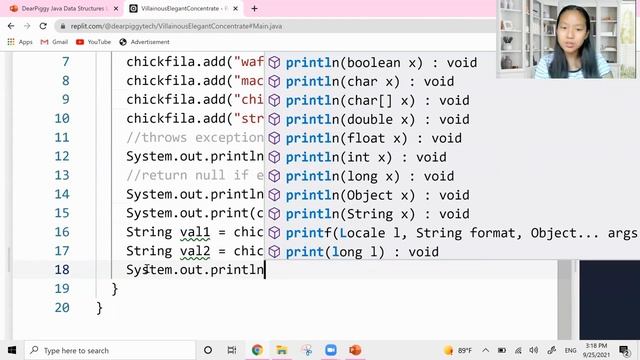This screenshot has height=360, width=640.
Task: Open the Advertisement bookmark
Action: point(144,42)
